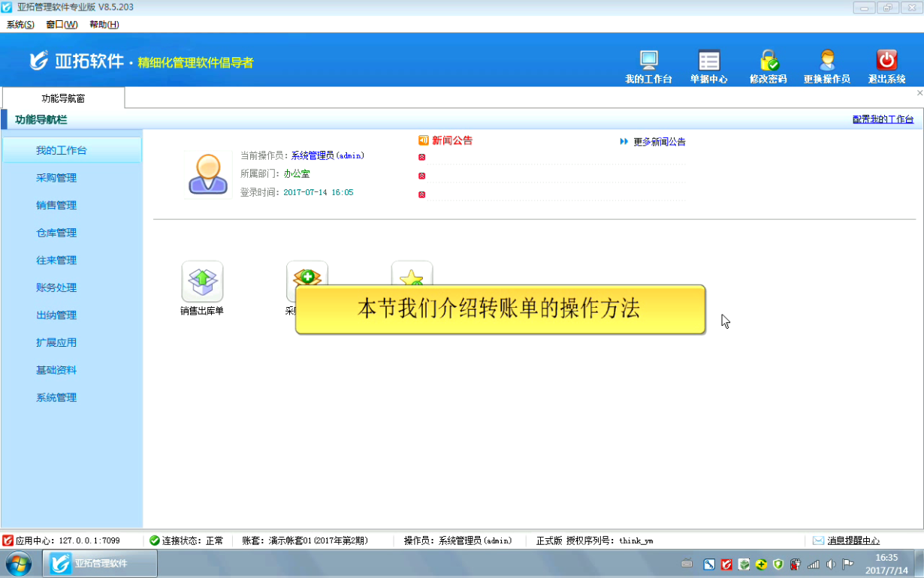Click the operator avatar picture

208,175
